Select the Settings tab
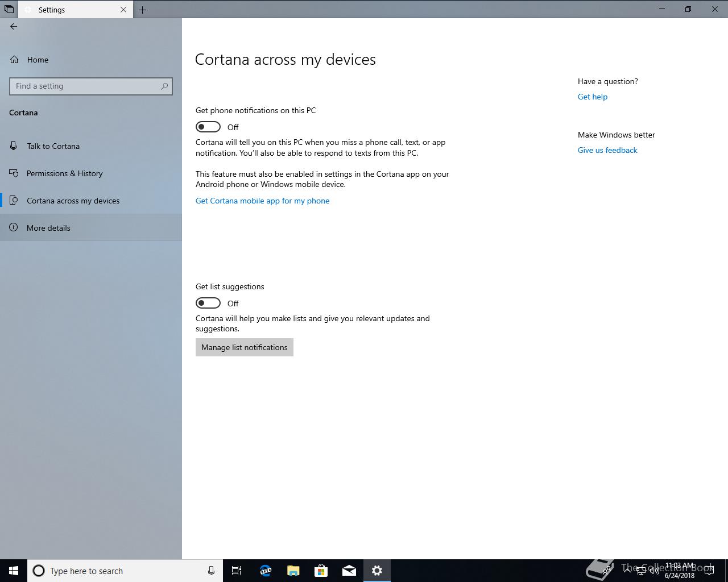 [x=76, y=10]
